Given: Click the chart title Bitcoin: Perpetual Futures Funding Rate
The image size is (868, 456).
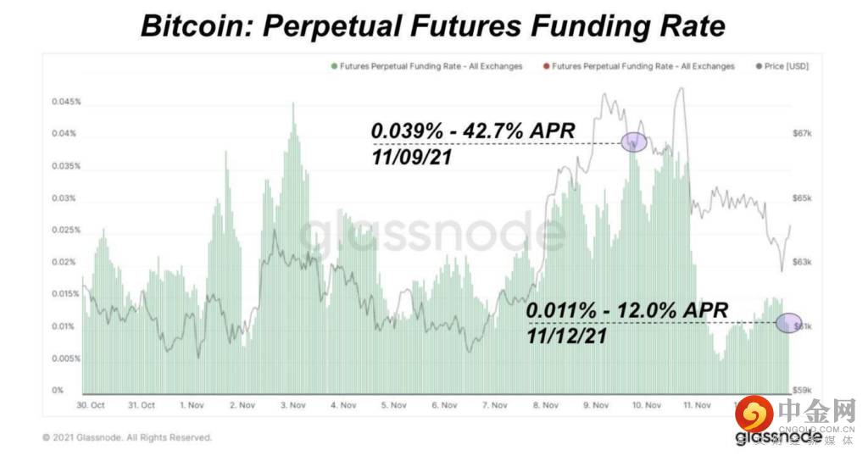Looking at the screenshot, I should (x=432, y=26).
